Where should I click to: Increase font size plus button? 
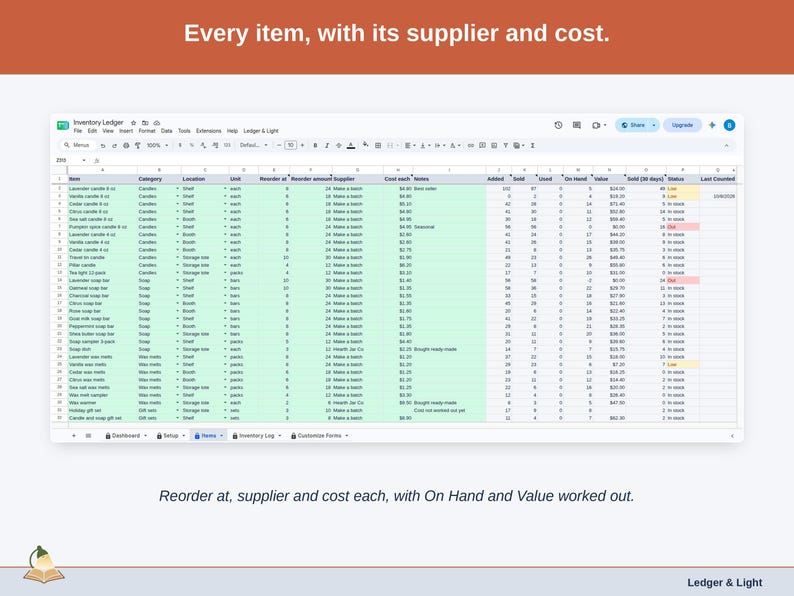(302, 145)
